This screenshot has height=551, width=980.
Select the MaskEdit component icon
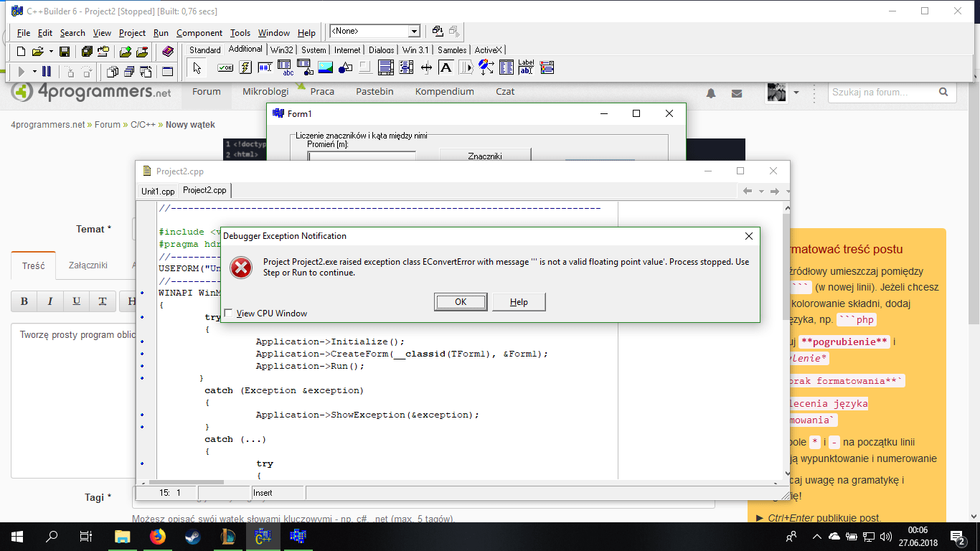pos(265,68)
